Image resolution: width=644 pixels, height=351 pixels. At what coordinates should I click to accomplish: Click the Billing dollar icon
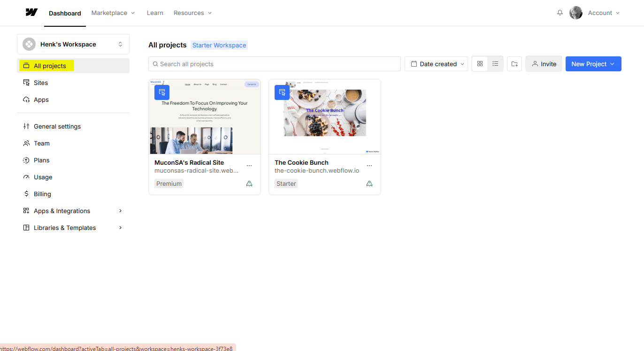[26, 194]
